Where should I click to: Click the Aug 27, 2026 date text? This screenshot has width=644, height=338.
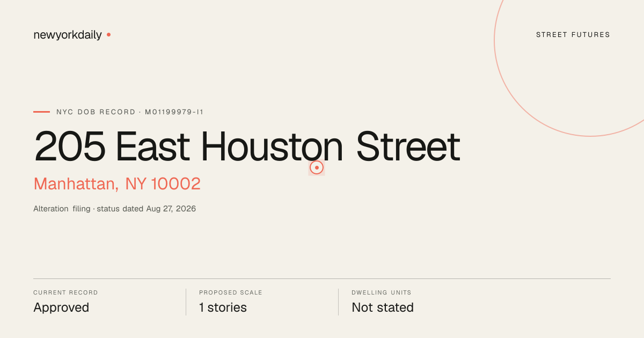click(171, 209)
